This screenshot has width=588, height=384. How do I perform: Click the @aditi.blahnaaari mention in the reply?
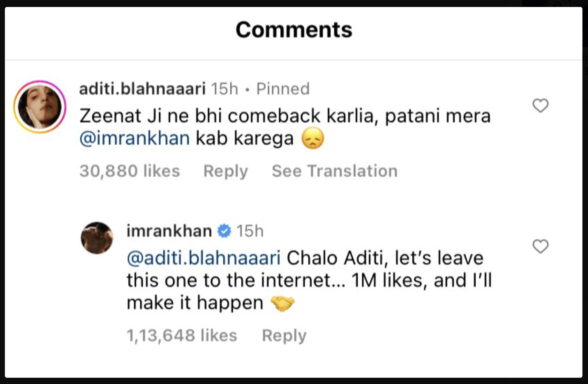204,258
